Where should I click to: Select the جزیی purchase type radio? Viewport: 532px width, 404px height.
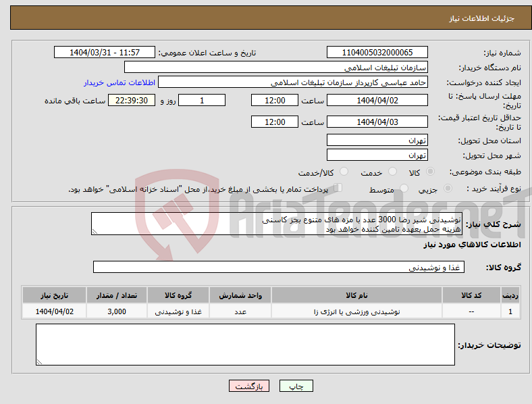click(448, 188)
